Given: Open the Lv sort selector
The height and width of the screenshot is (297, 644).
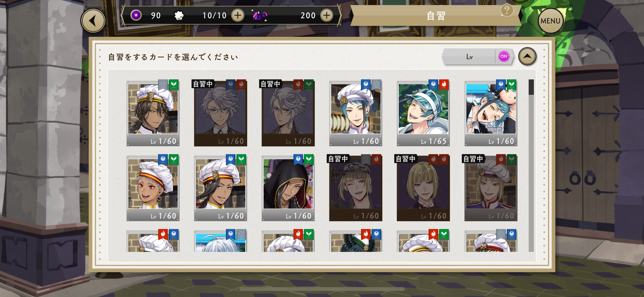Looking at the screenshot, I should 469,57.
